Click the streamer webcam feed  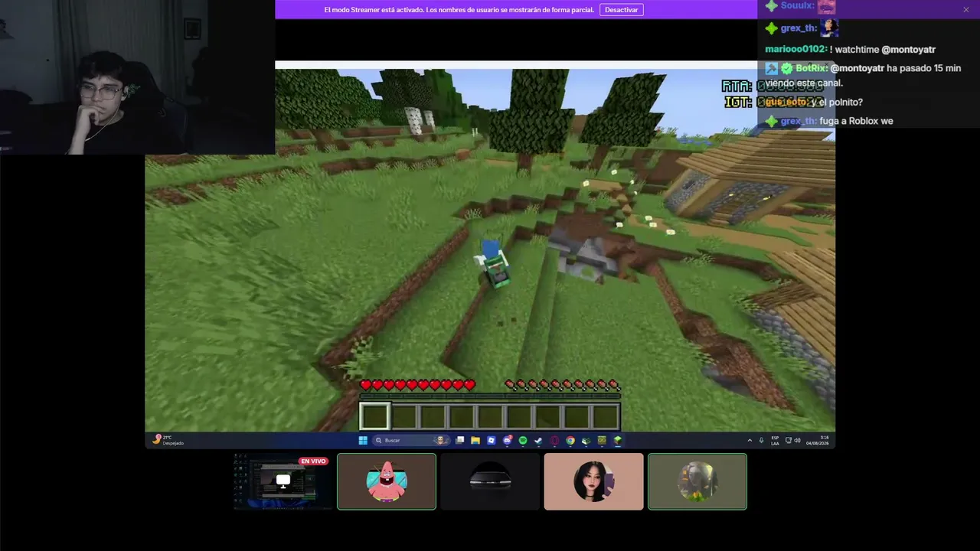click(x=138, y=77)
